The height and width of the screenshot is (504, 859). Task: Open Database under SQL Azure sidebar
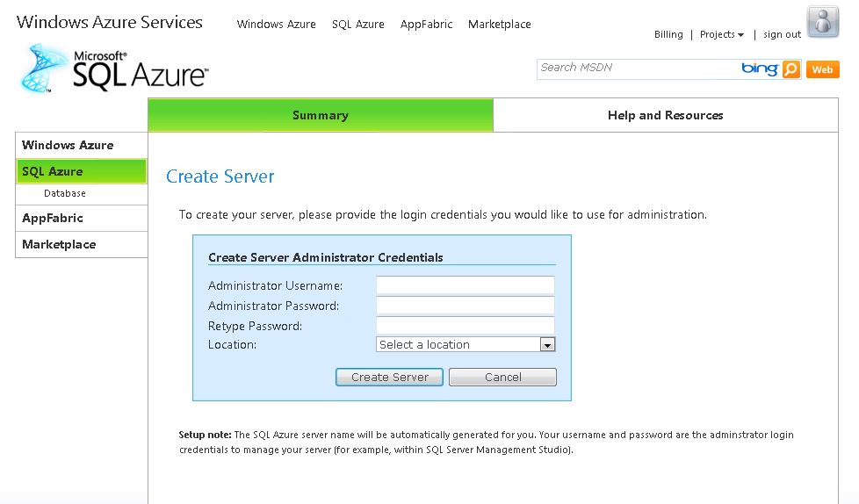coord(65,193)
